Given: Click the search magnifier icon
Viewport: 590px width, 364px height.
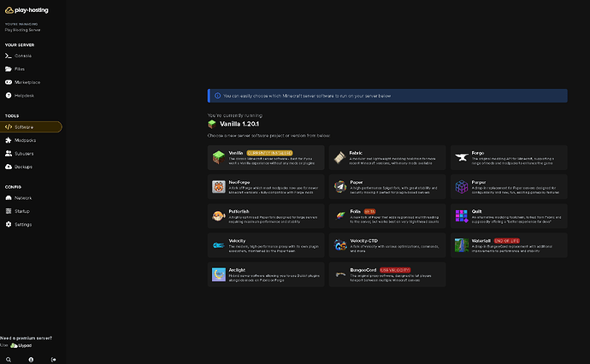Looking at the screenshot, I should tap(9, 360).
